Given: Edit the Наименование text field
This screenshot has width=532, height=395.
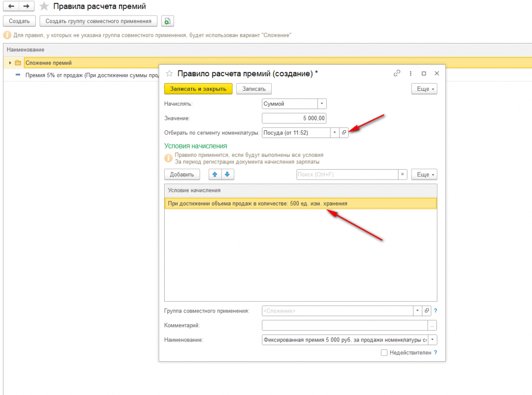Looking at the screenshot, I should pyautogui.click(x=345, y=340).
